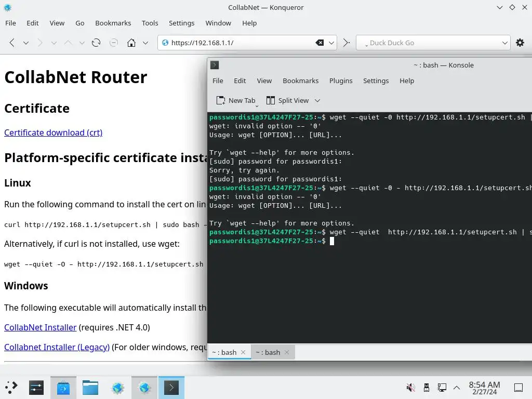The height and width of the screenshot is (399, 532).
Task: Click the CollabNet Installer link
Action: (41, 327)
